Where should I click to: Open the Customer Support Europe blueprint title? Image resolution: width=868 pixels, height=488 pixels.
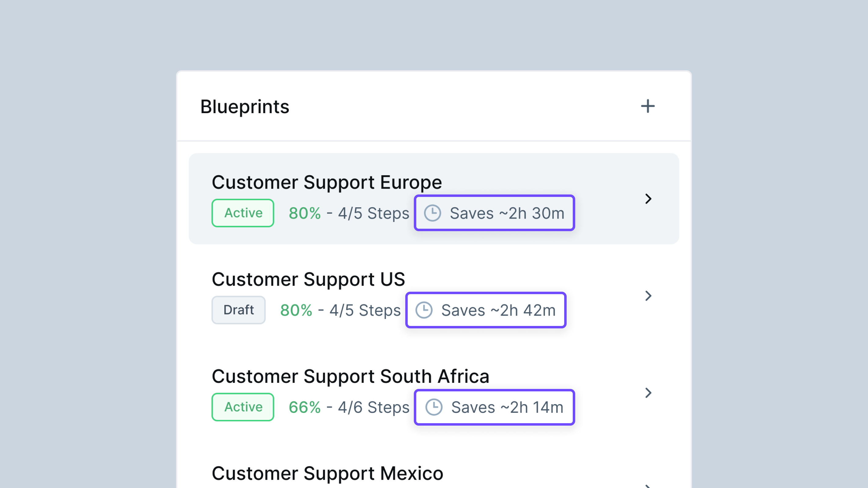click(x=326, y=182)
